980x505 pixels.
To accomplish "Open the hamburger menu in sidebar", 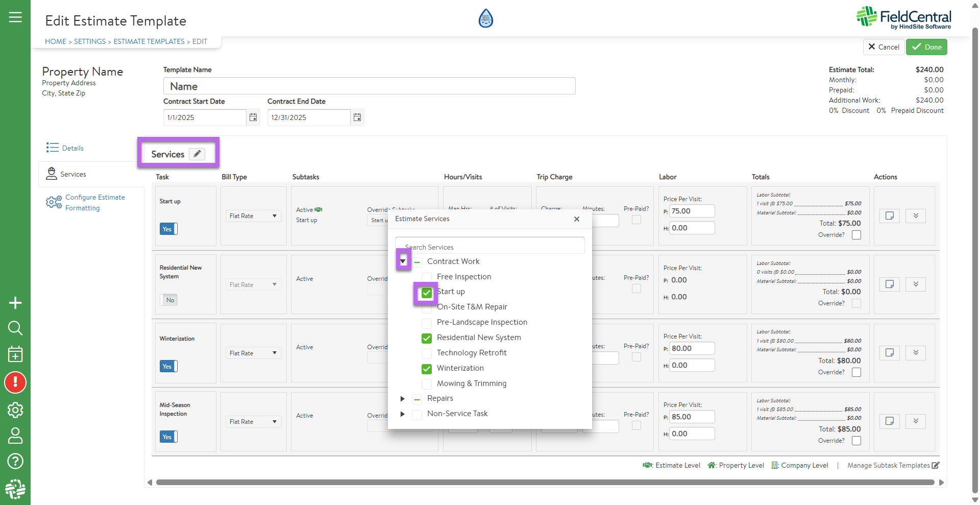I will pos(15,17).
